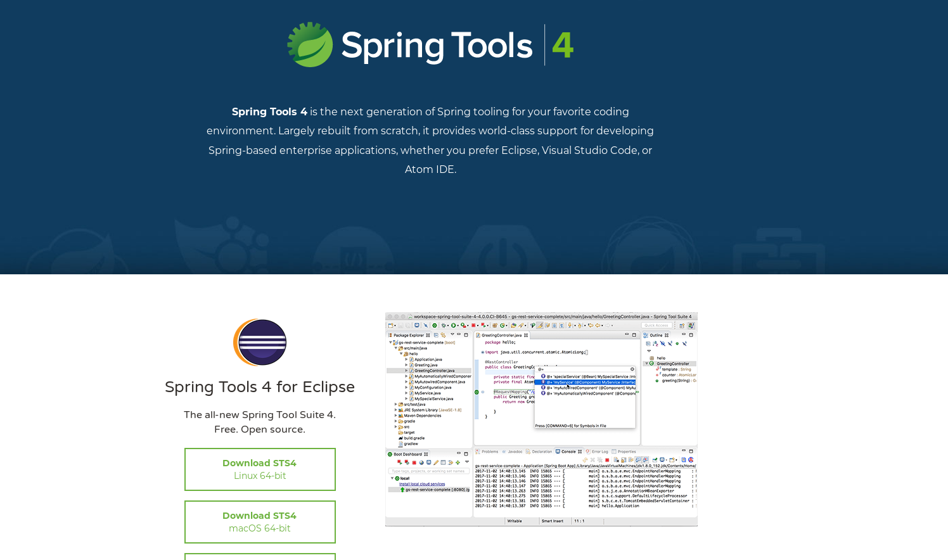This screenshot has height=560, width=948.
Task: Click the 'Spring Tools' title text in the header
Action: (437, 46)
